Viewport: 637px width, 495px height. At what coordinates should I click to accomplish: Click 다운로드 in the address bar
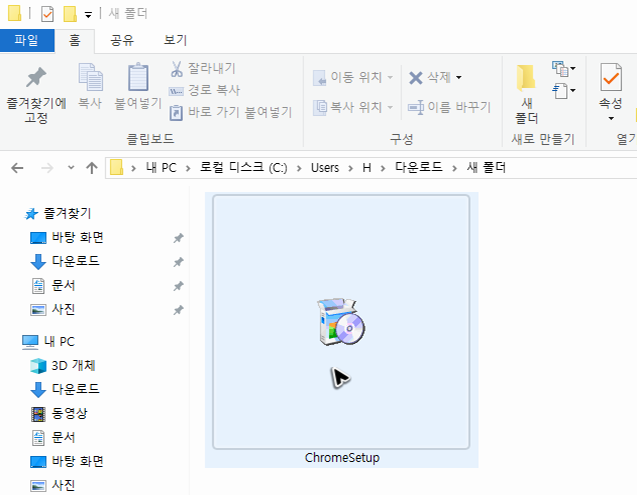coord(418,167)
